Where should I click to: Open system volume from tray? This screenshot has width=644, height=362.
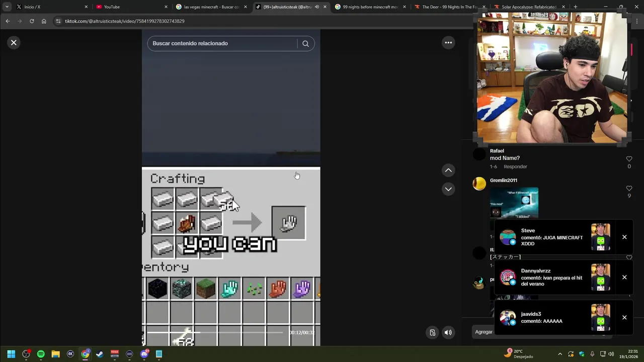tap(611, 354)
